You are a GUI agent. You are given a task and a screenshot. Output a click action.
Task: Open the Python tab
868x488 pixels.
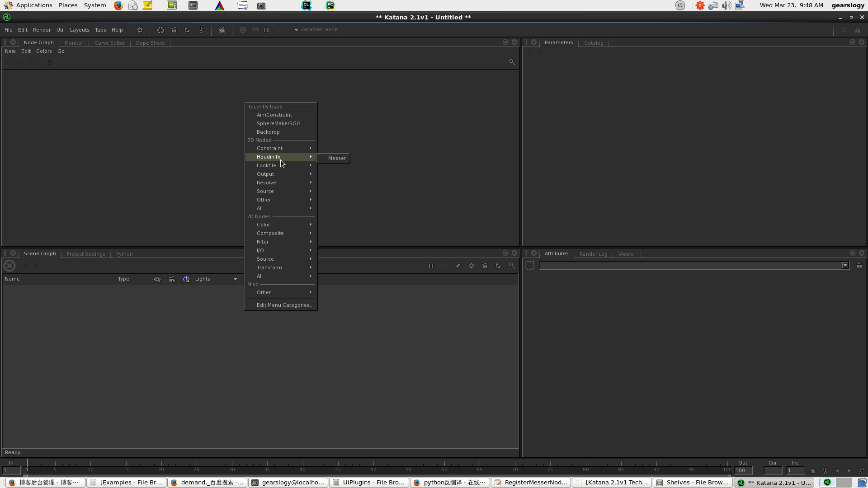[124, 254]
